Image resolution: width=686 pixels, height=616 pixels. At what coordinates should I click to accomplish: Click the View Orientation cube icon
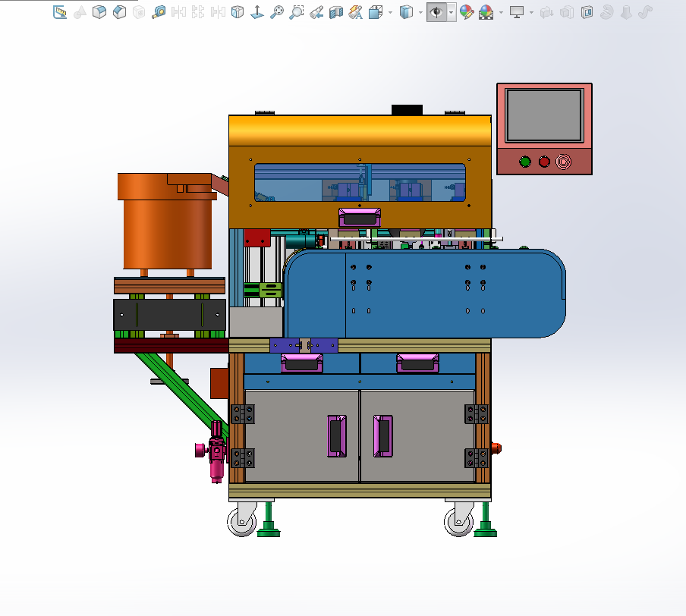[x=376, y=12]
